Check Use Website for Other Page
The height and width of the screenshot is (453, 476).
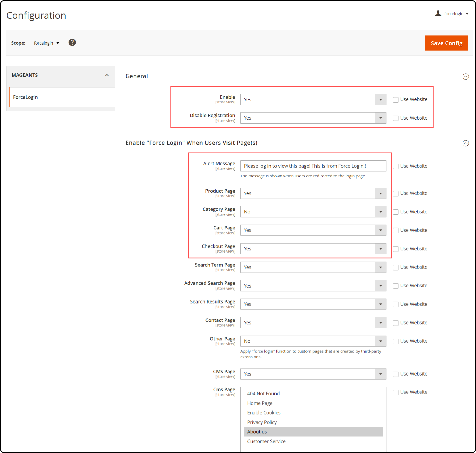pyautogui.click(x=395, y=341)
